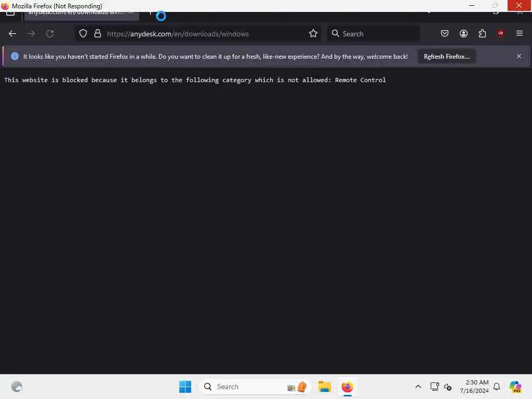
Task: Click the search highlight image in taskbar search
Action: (297, 387)
